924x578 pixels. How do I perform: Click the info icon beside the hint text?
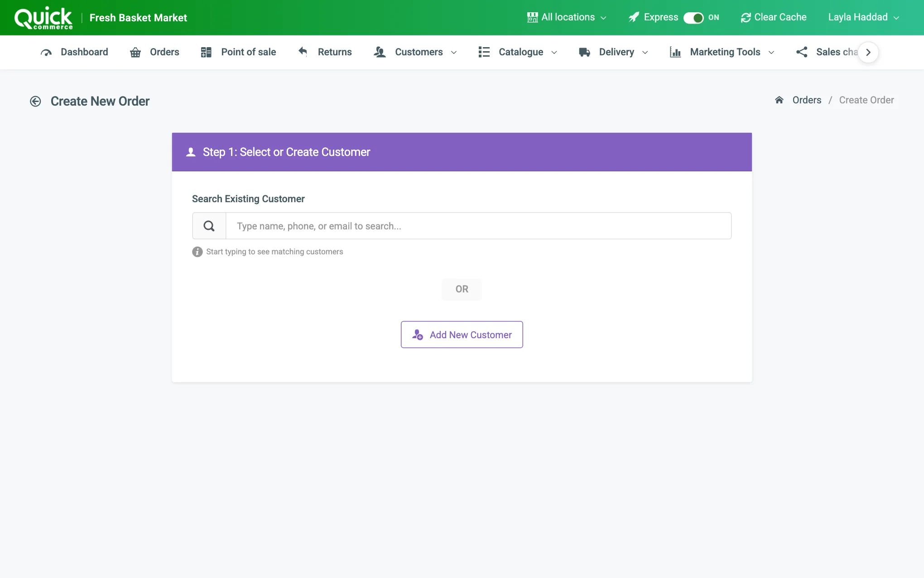coord(197,252)
